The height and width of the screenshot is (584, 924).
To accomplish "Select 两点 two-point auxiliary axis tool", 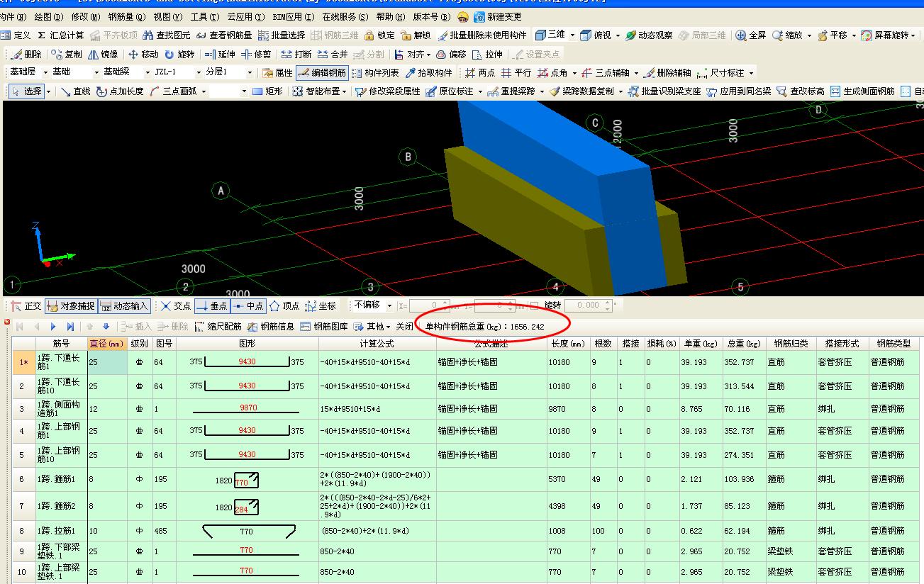I will (480, 72).
